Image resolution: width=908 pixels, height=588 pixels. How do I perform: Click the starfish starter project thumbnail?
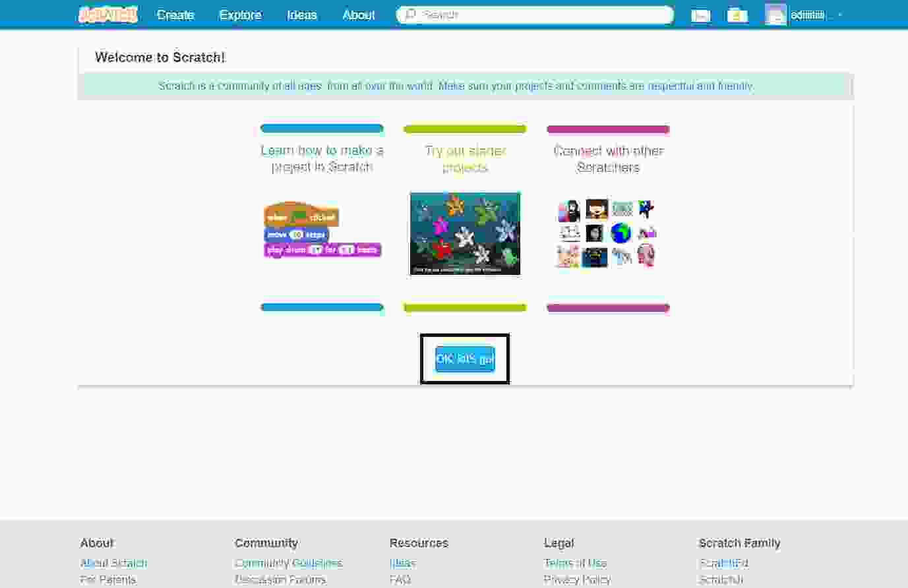465,233
